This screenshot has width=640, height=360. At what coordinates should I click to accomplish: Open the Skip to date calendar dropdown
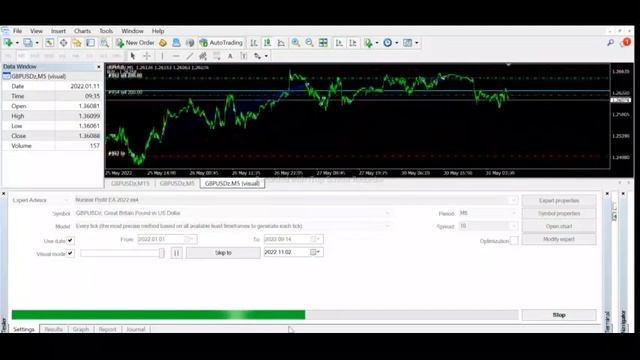(316, 252)
